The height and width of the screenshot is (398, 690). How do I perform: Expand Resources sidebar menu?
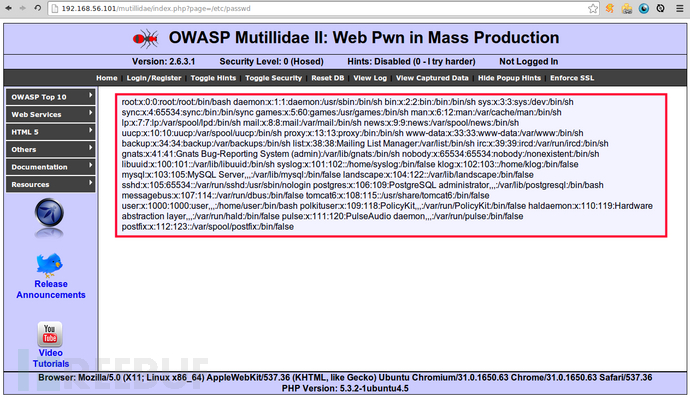pyautogui.click(x=51, y=184)
